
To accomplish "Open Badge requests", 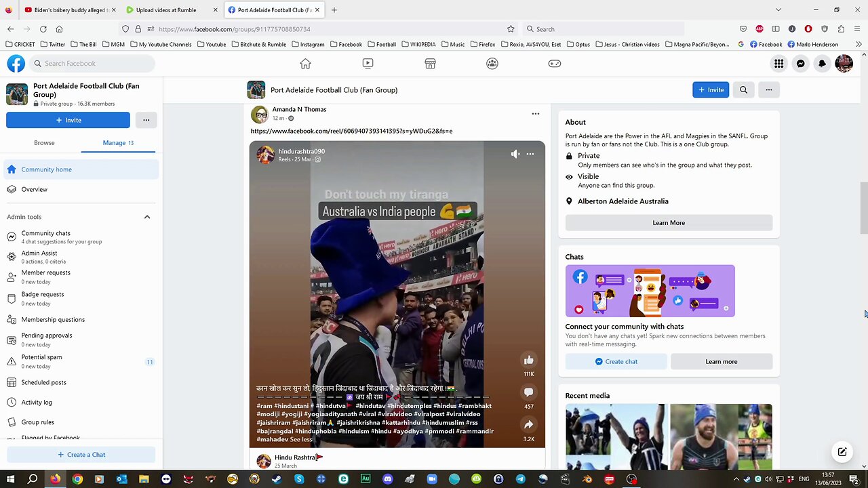I will (x=81, y=298).
